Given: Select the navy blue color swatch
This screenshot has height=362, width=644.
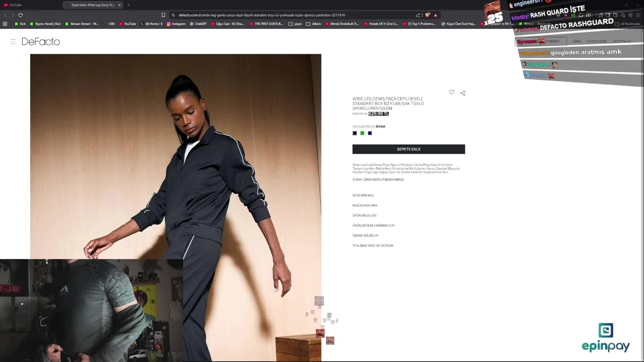Looking at the screenshot, I should click(x=370, y=133).
